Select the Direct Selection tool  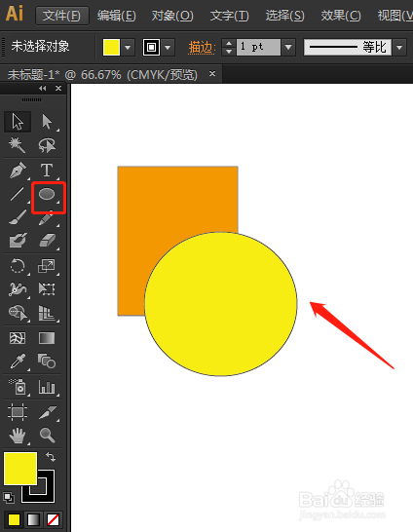(x=47, y=122)
